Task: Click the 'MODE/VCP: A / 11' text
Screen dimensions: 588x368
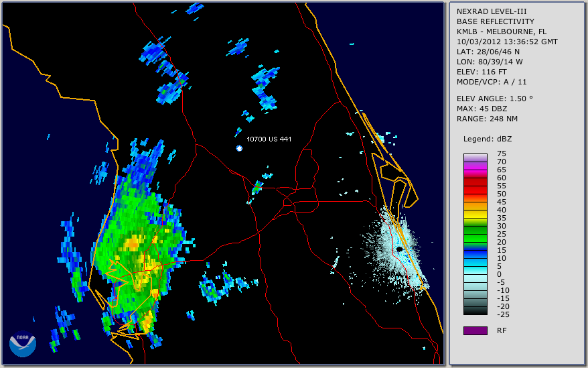Action: pyautogui.click(x=492, y=82)
